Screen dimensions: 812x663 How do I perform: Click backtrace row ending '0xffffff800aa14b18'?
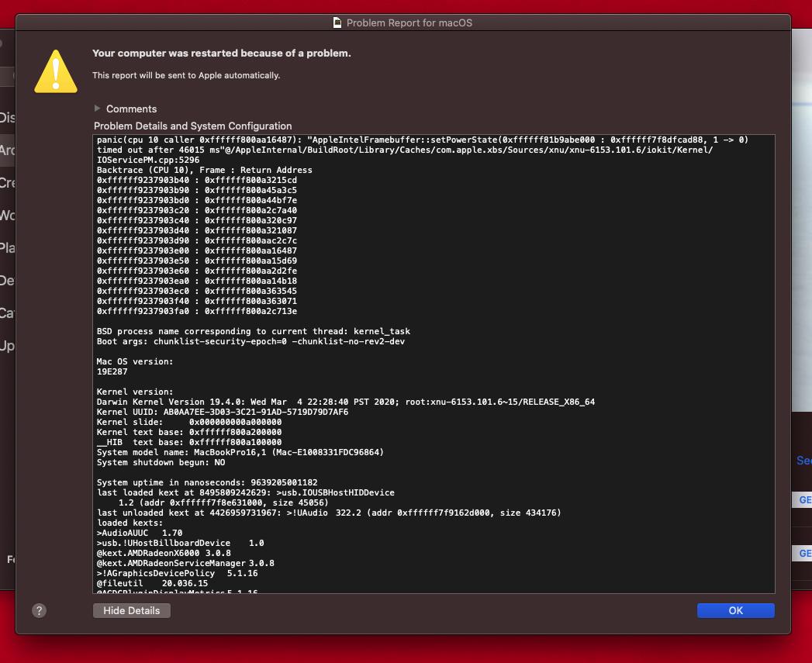pyautogui.click(x=197, y=281)
